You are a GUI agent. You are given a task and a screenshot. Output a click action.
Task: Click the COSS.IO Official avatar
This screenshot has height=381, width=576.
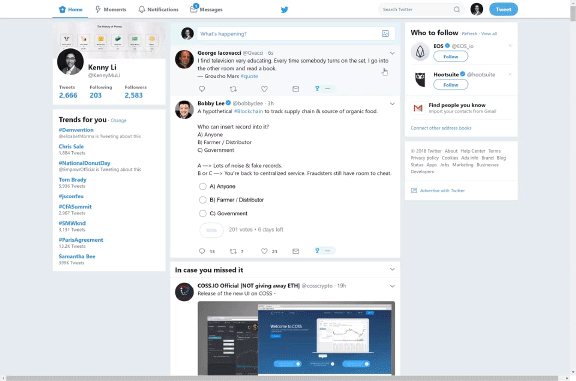coord(184,292)
